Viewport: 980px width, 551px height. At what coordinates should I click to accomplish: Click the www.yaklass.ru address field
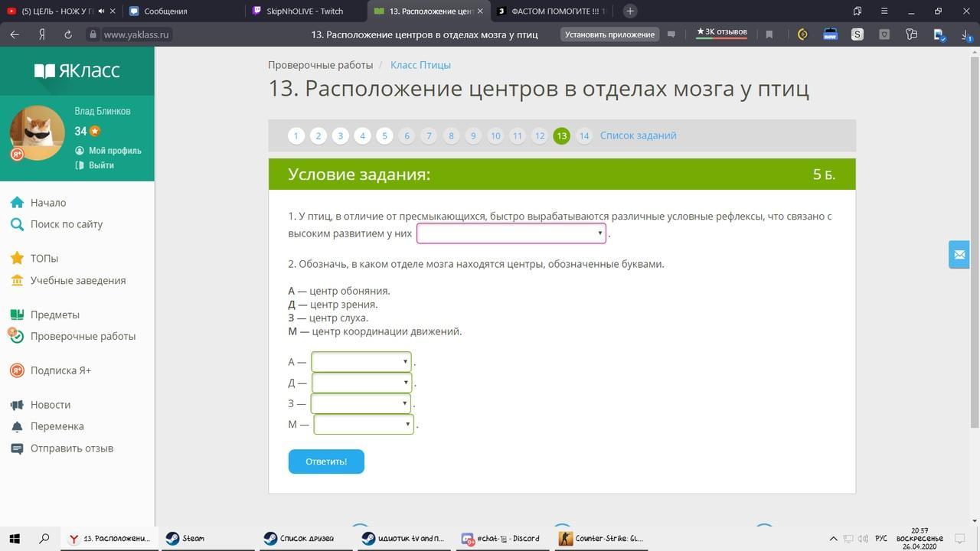pyautogui.click(x=136, y=34)
